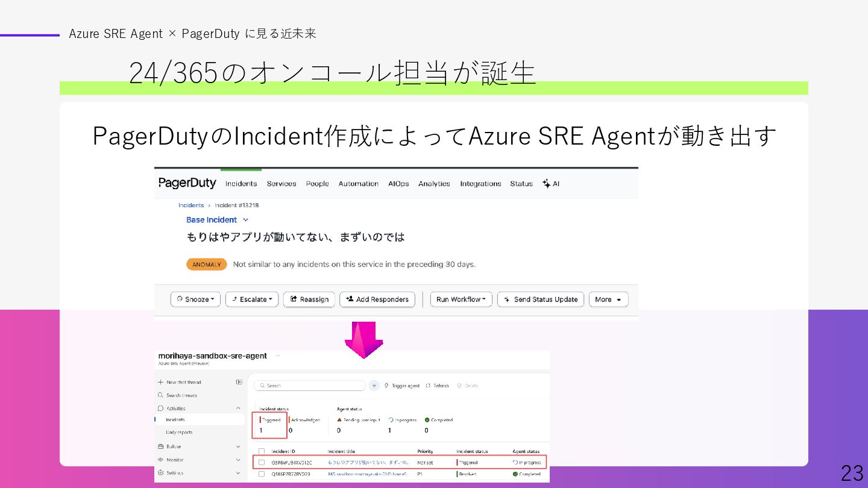Click the Monitor icon in sidebar
The width and height of the screenshot is (868, 488).
pyautogui.click(x=160, y=460)
